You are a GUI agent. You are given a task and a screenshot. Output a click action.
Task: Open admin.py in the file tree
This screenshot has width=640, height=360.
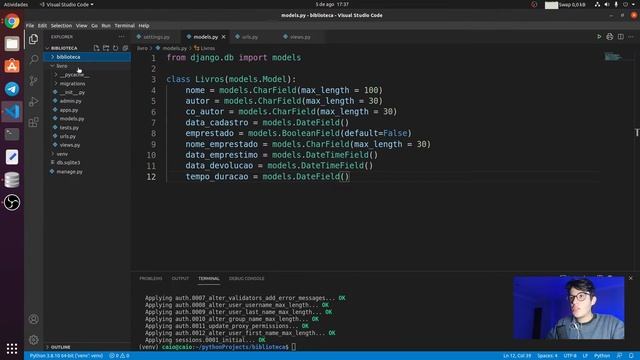pyautogui.click(x=87, y=101)
